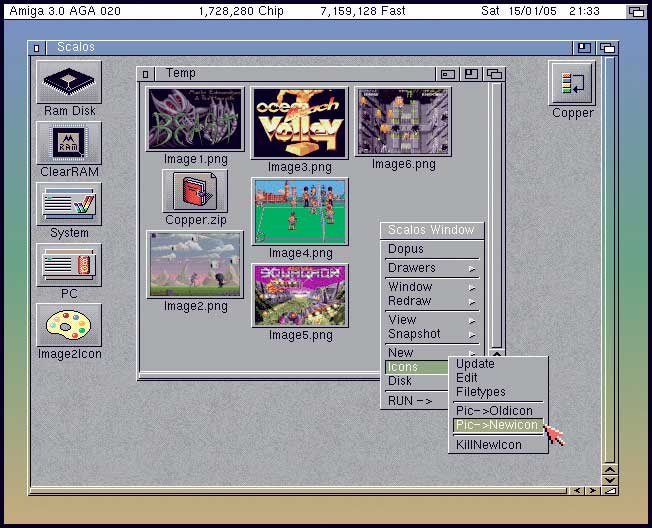Open the highlighted Icons menu entry
Viewport: 652px width, 528px height.
416,367
